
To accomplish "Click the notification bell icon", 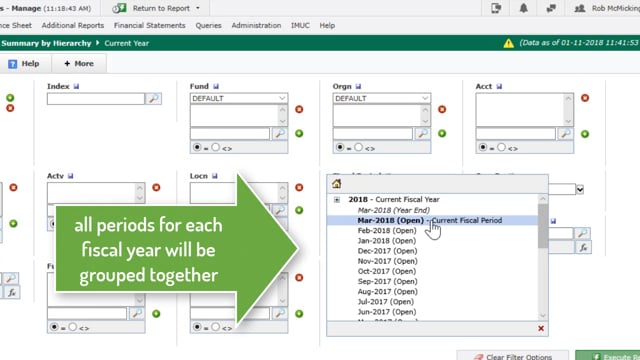I will pos(523,8).
